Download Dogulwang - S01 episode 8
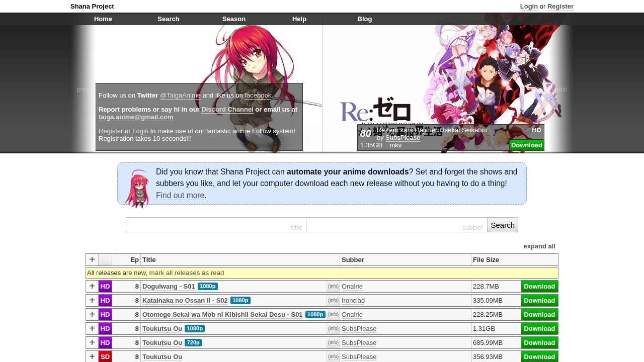 (539, 287)
